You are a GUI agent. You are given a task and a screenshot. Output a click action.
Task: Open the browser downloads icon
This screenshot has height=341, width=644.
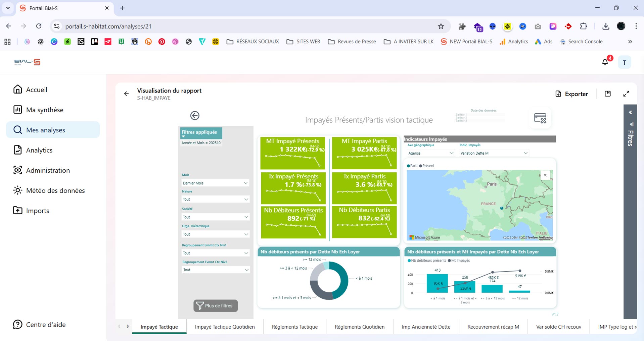coord(606,26)
